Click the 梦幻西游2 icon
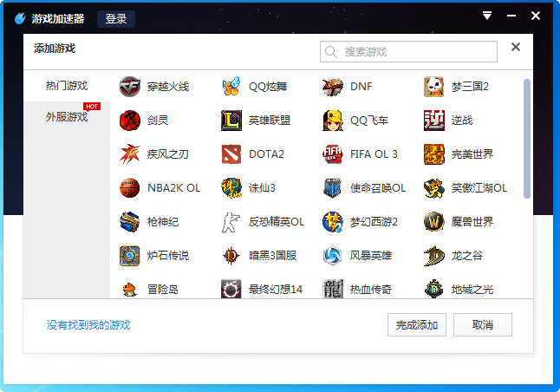The width and height of the screenshot is (560, 392). pyautogui.click(x=333, y=222)
